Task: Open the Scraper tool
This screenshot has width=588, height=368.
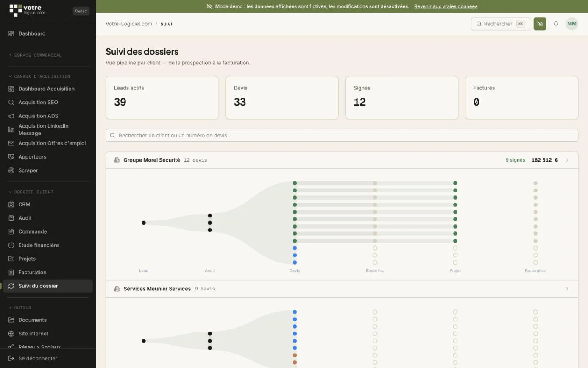Action: (48, 170)
